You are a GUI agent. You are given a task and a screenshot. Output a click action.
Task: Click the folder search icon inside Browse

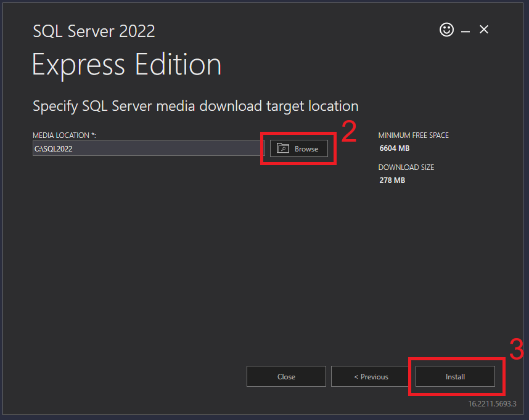pos(283,148)
